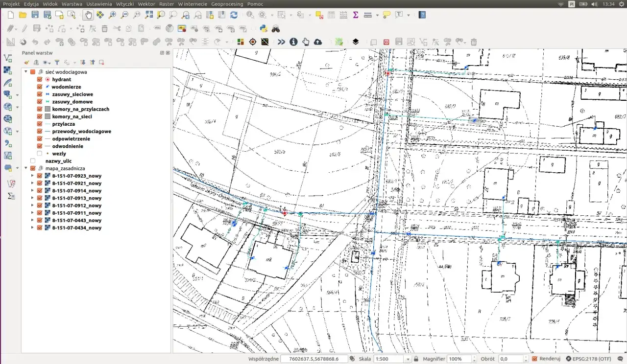Open the Geoprocesing menu
Screen dimensions: 627x364
(227, 4)
